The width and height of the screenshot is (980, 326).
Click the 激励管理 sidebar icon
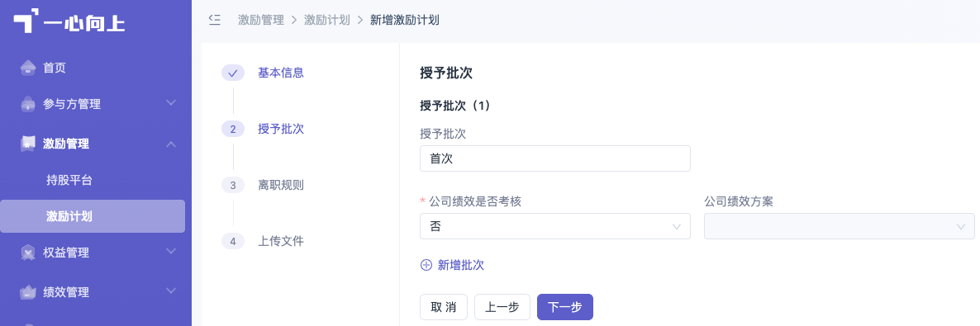pos(27,144)
